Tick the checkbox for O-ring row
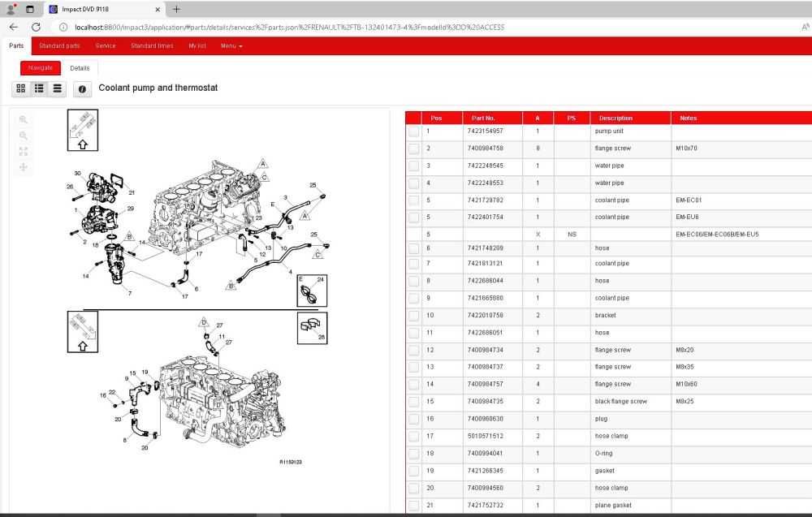The width and height of the screenshot is (812, 517). (413, 454)
